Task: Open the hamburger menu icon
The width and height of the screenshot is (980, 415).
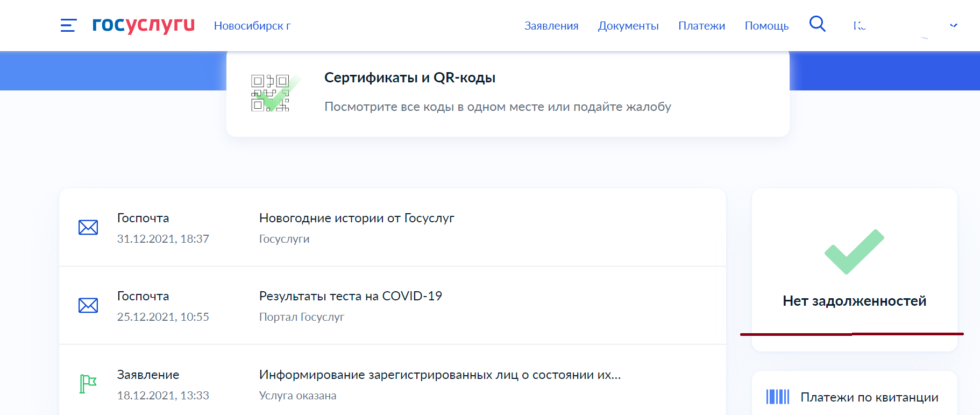Action: (68, 25)
